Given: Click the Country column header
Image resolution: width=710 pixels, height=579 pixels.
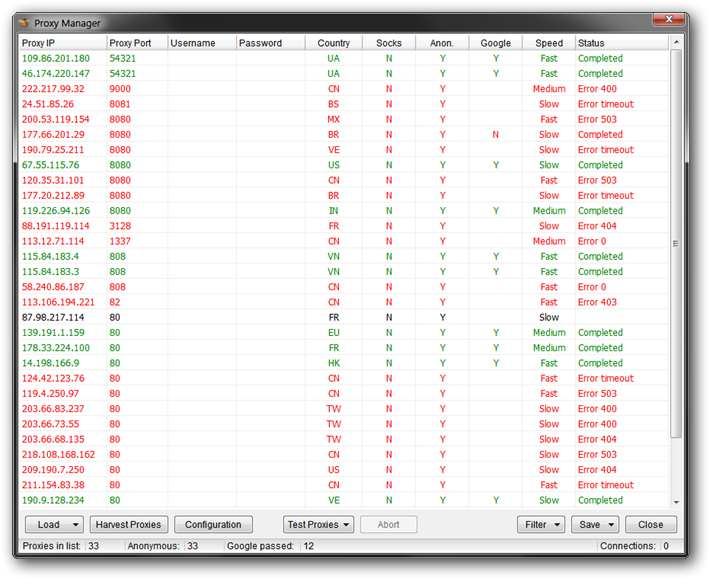Looking at the screenshot, I should pos(333,43).
